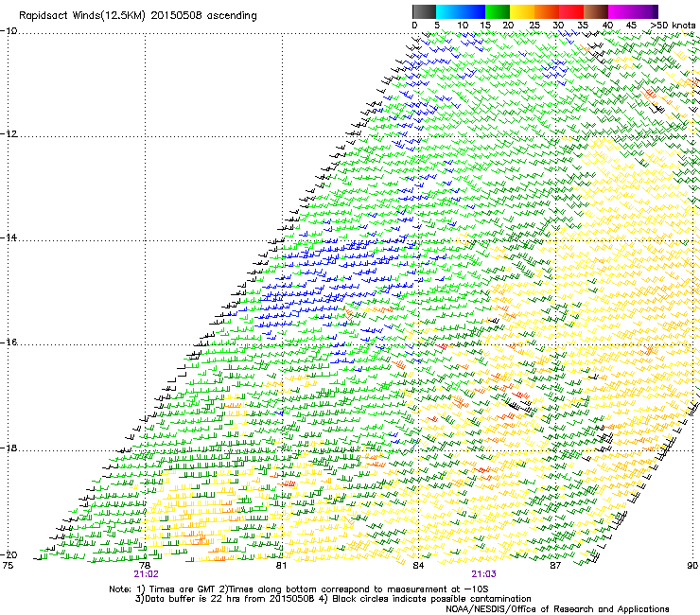The image size is (700, 615).
Task: Click the 90 longitude axis label
Action: point(692,566)
